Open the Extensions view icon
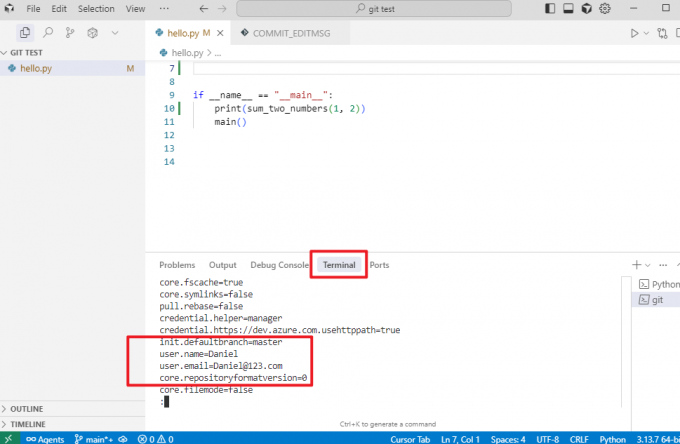Viewport: 680px width, 444px height. coord(92,33)
